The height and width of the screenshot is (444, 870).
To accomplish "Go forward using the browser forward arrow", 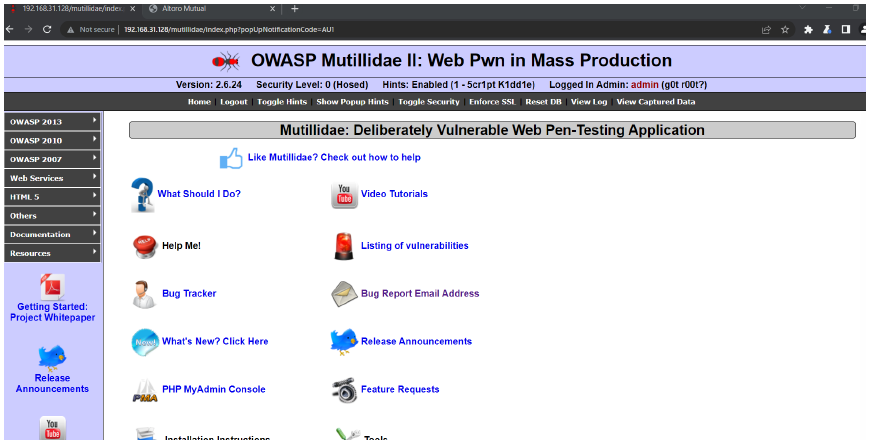I will click(x=28, y=29).
